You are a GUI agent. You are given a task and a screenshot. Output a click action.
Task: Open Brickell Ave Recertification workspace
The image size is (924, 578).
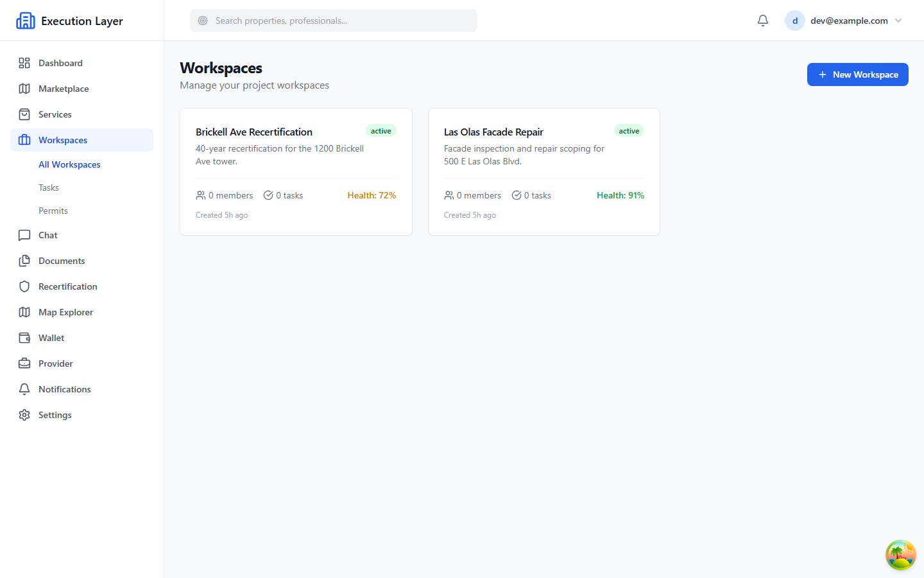click(296, 171)
